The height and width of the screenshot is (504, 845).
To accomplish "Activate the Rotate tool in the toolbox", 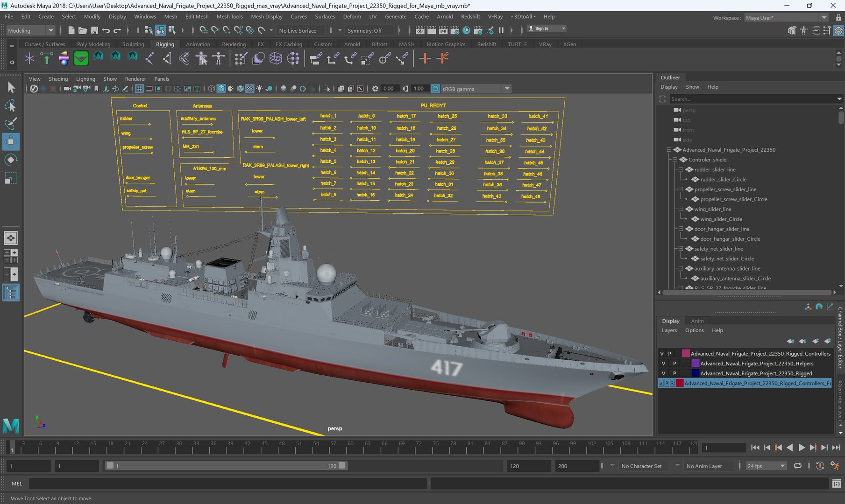I will click(10, 160).
